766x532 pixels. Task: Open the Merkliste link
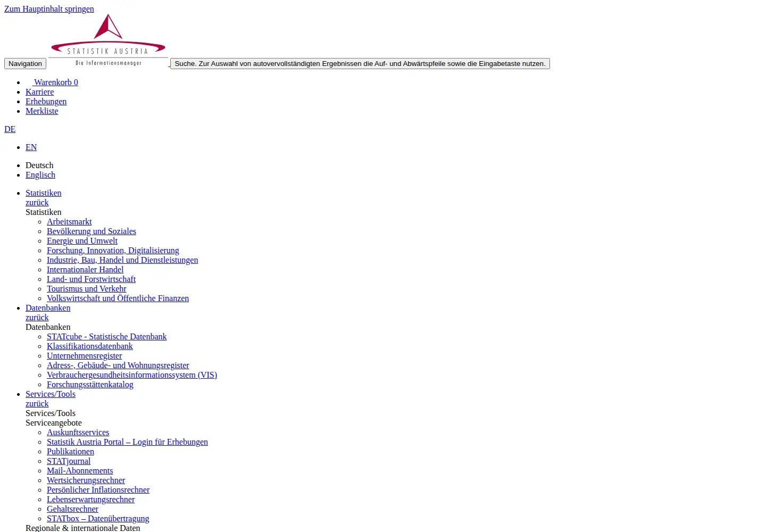(42, 111)
